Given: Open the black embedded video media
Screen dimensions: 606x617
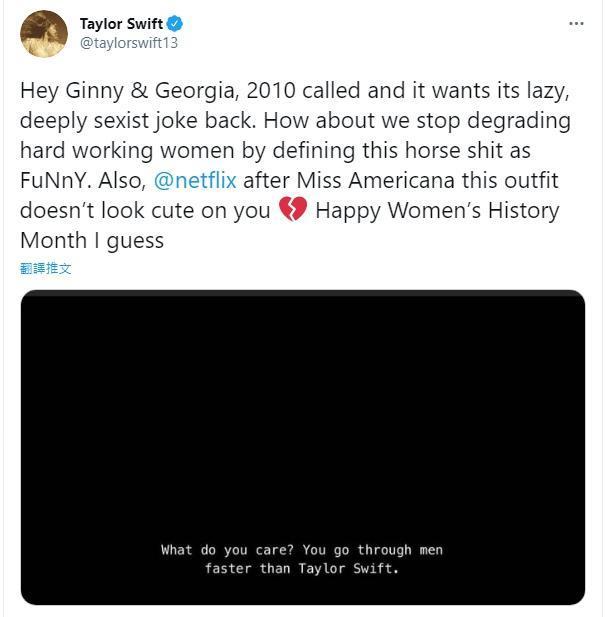Looking at the screenshot, I should pyautogui.click(x=303, y=447).
